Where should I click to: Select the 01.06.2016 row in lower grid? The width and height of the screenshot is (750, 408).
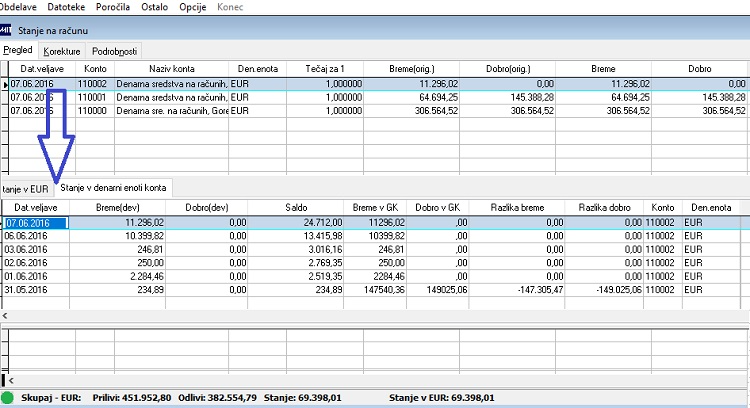371,276
